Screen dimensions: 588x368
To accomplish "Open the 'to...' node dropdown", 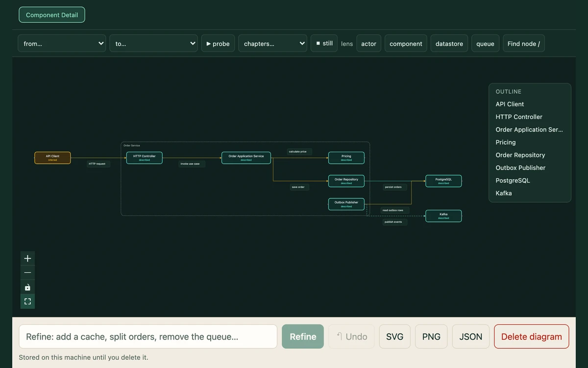I will click(153, 43).
